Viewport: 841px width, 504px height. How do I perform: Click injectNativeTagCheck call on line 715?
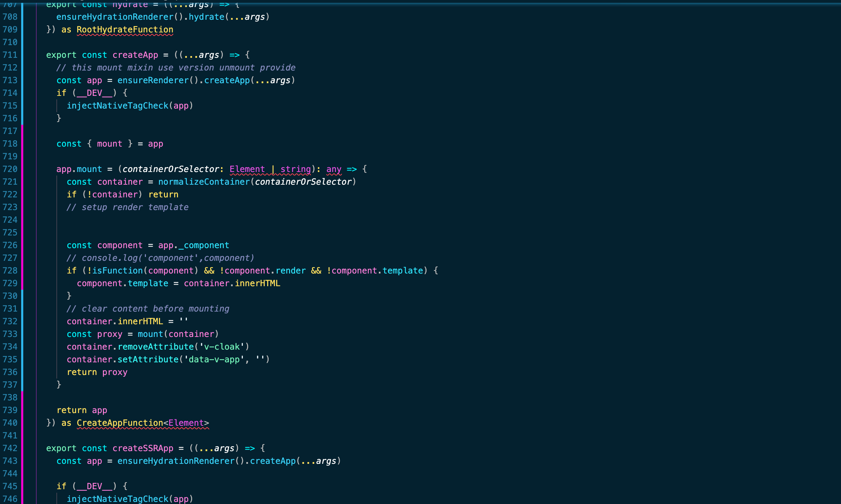click(117, 106)
